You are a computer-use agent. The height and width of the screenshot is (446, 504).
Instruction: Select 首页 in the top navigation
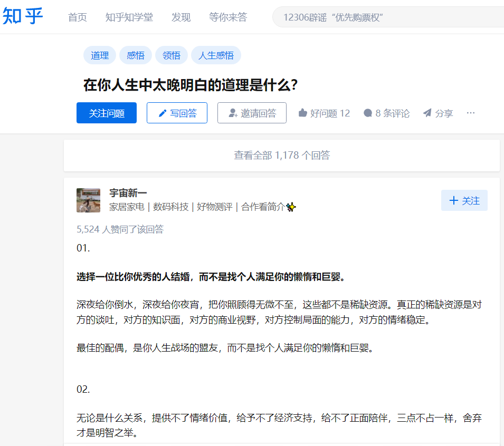click(x=77, y=17)
